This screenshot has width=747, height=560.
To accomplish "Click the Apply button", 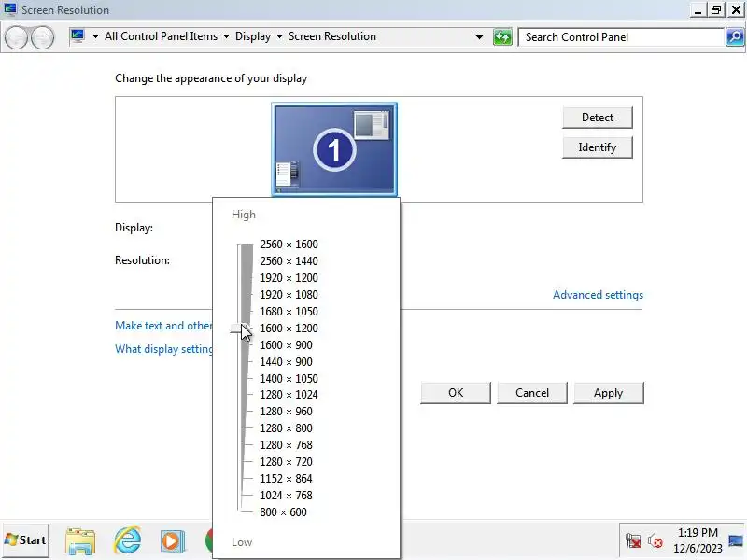I will point(609,393).
